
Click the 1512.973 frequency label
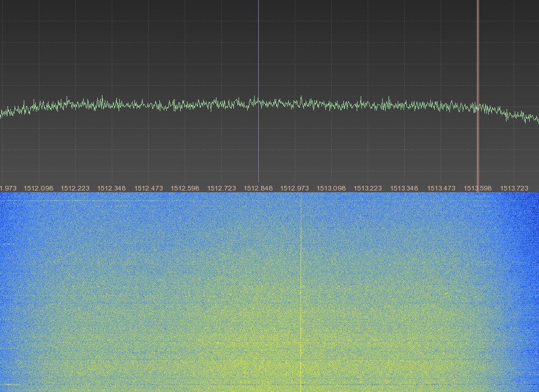click(295, 188)
